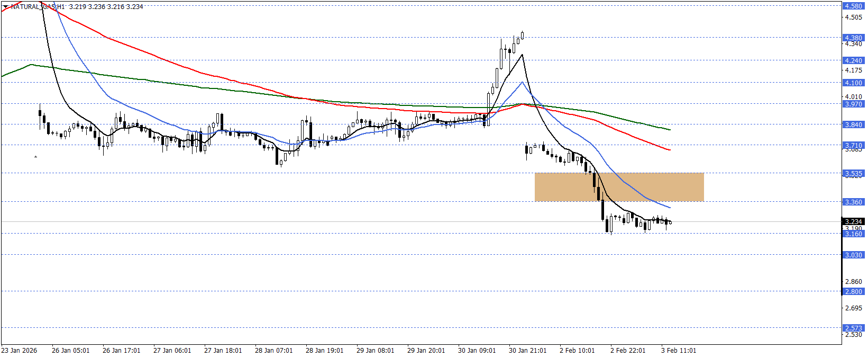Select the 4.100 horizontal level tag
Viewport: 868px width, 357px height.
[853, 83]
